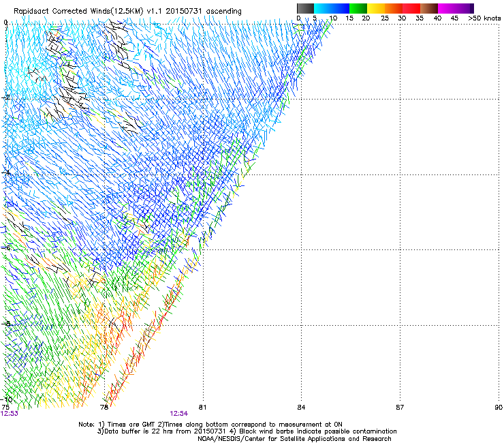The height and width of the screenshot is (443, 504).
Task: Click the '12:54' purple time label
Action: point(179,414)
